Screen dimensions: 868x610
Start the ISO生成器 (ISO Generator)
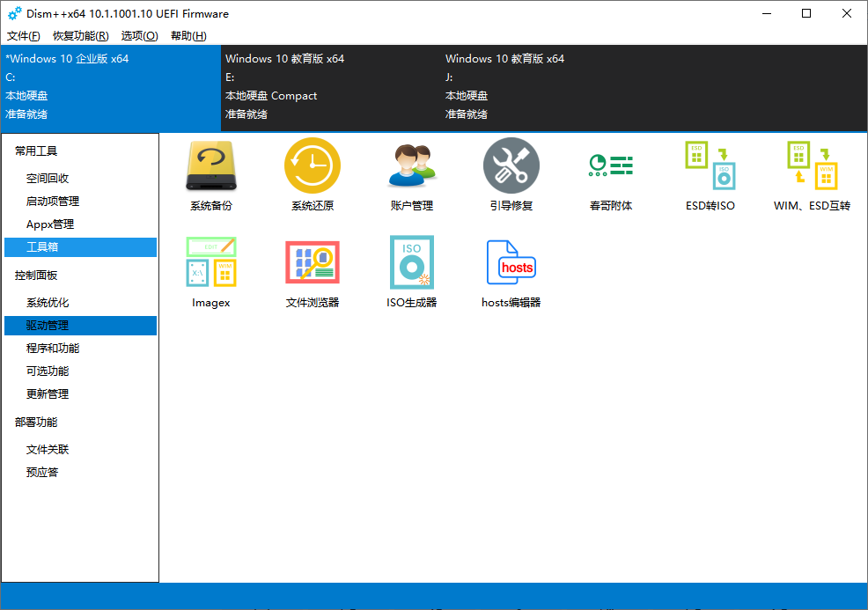click(x=411, y=270)
